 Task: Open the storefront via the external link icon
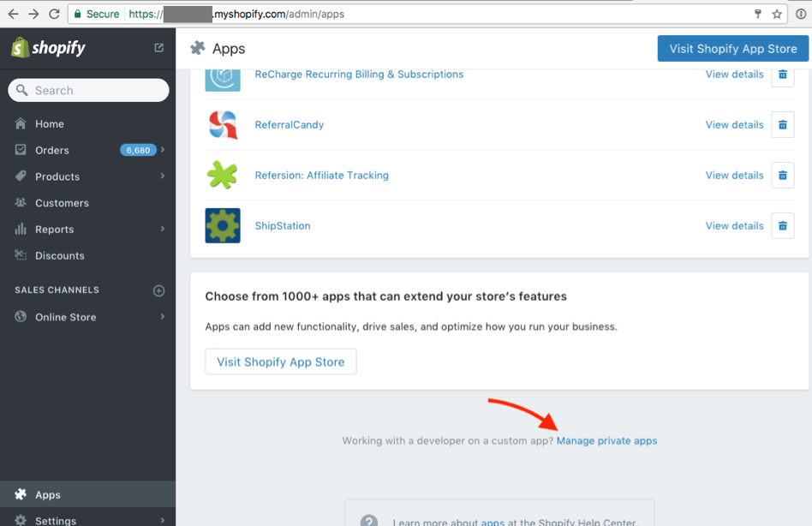pyautogui.click(x=159, y=48)
